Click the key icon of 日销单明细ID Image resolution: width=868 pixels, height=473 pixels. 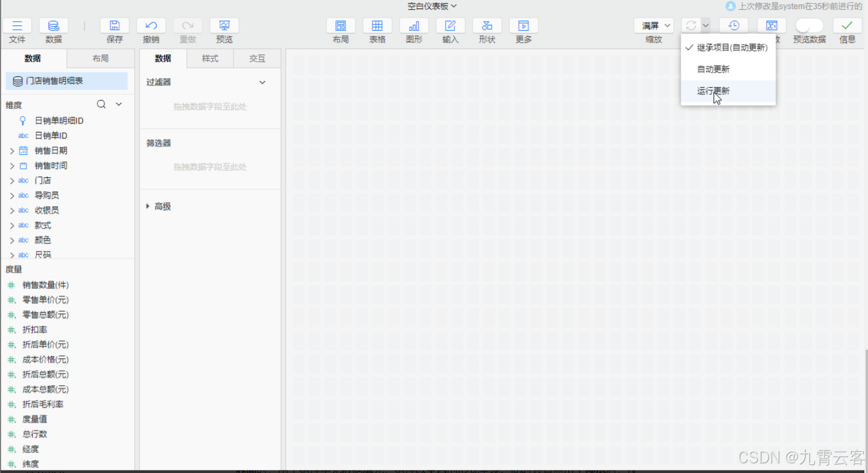[23, 120]
